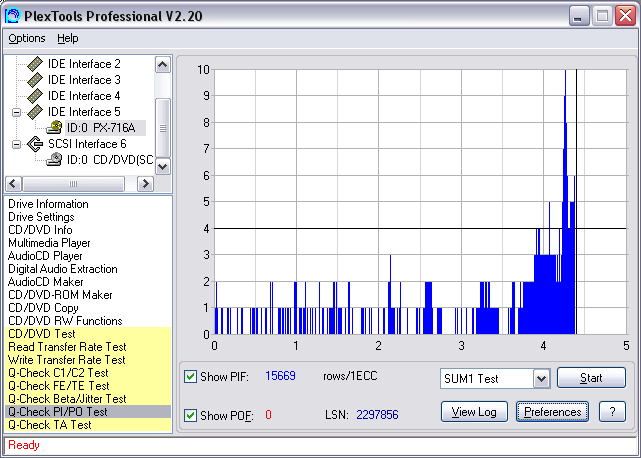Click the IDE Interface 4 chip icon
641x458 pixels.
pos(35,96)
